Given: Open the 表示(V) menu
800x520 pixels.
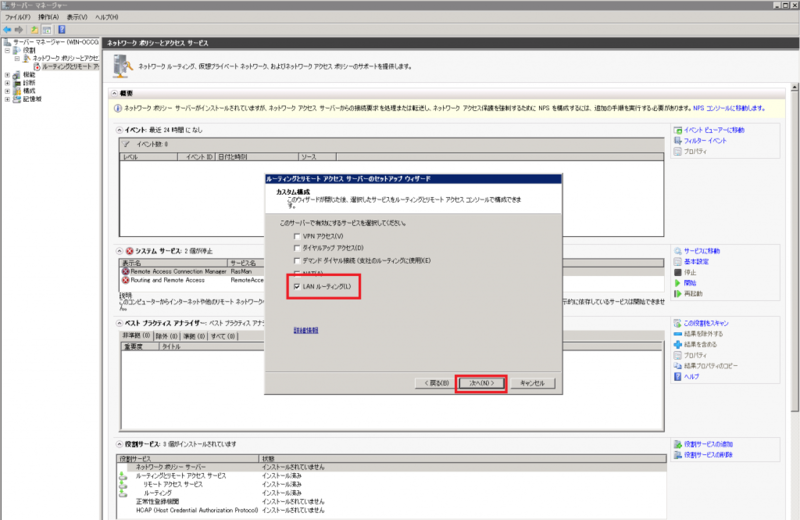Looking at the screenshot, I should 77,17.
